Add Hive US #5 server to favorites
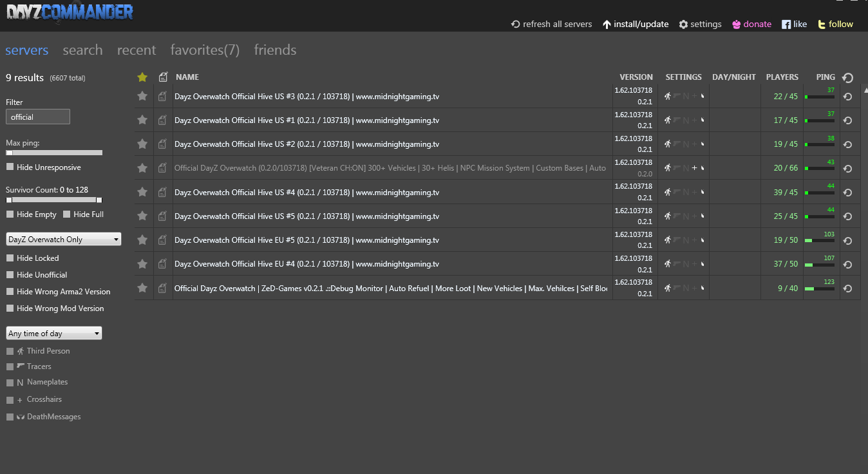 [142, 216]
